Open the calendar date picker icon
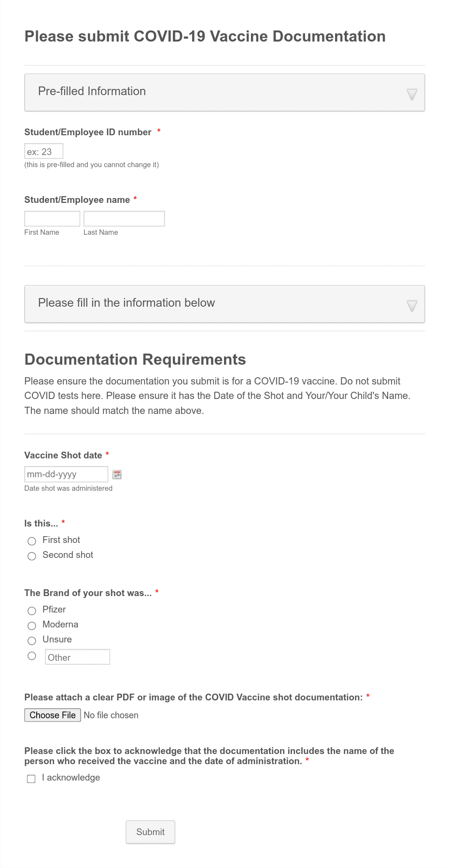The width and height of the screenshot is (449, 868). (x=117, y=474)
